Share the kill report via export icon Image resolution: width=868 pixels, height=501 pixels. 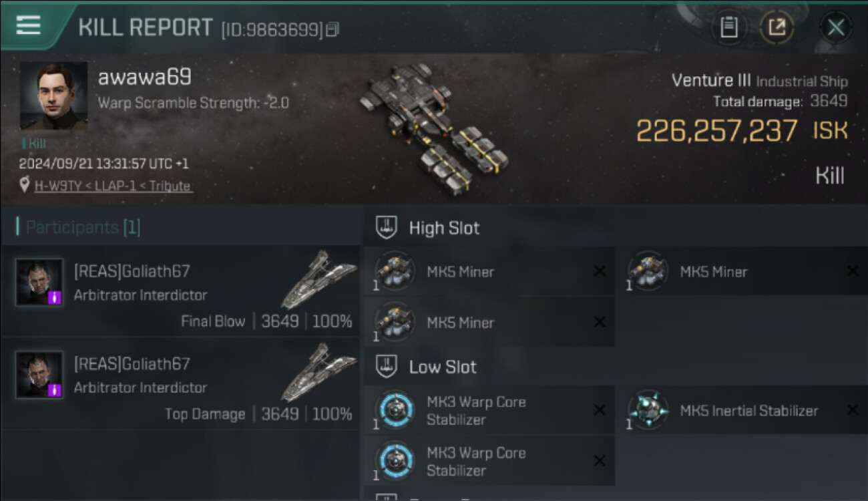pos(777,27)
